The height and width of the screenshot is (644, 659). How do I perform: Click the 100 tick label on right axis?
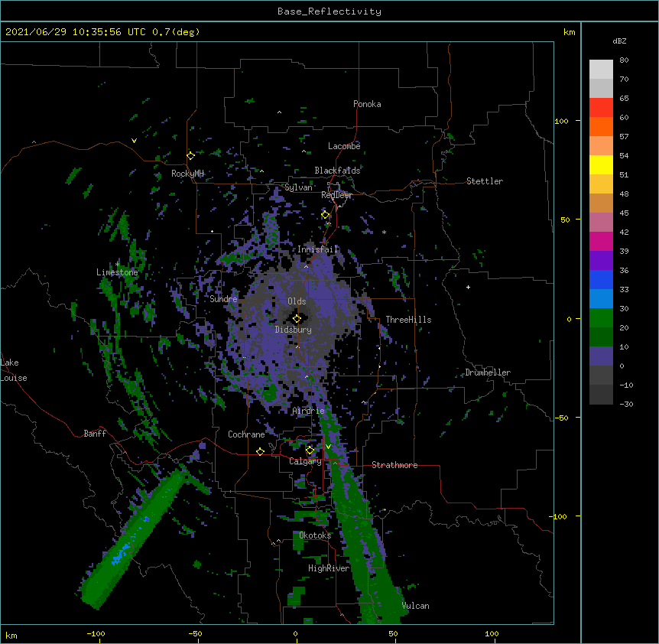tap(561, 121)
